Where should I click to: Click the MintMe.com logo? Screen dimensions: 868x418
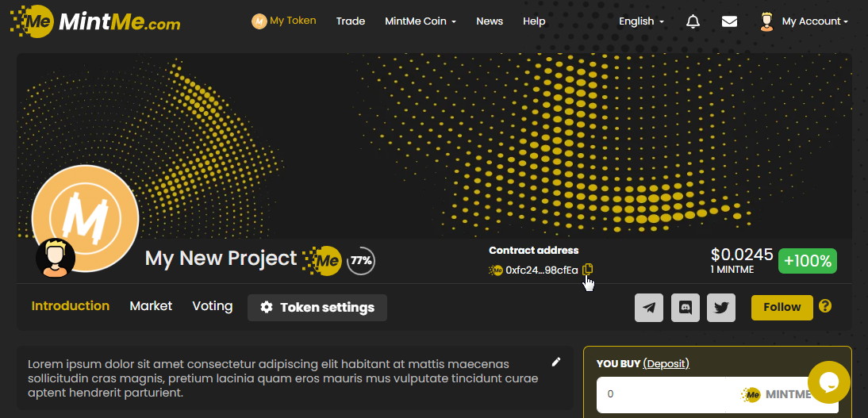(x=95, y=21)
